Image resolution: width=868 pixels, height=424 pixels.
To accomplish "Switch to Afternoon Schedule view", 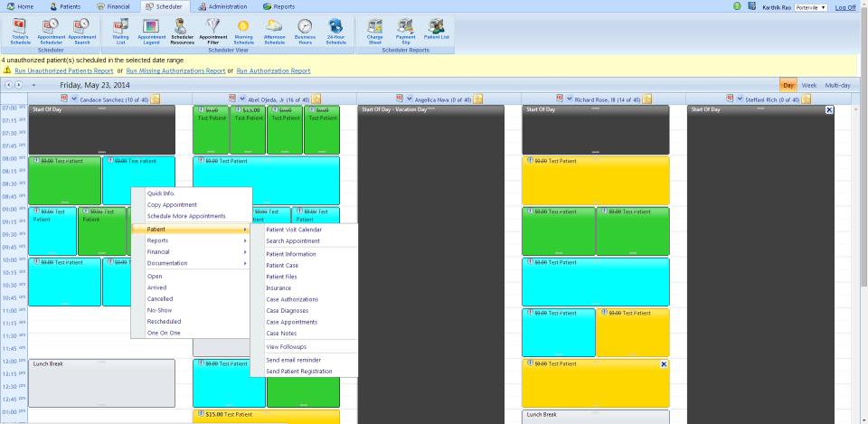I will [274, 31].
